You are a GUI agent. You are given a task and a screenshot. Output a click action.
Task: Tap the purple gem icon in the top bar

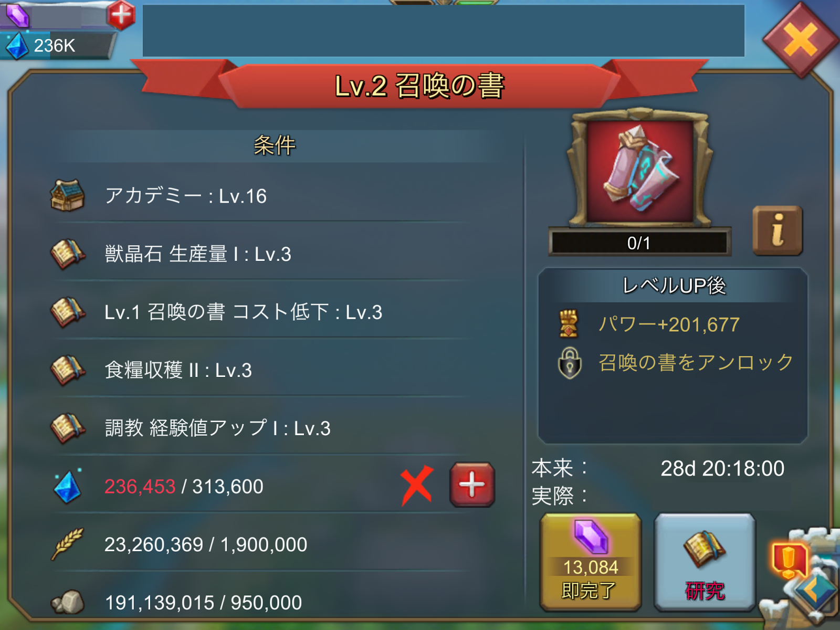coord(17,14)
